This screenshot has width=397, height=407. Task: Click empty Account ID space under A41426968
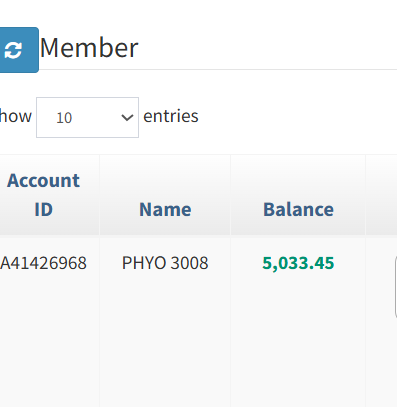pos(49,333)
